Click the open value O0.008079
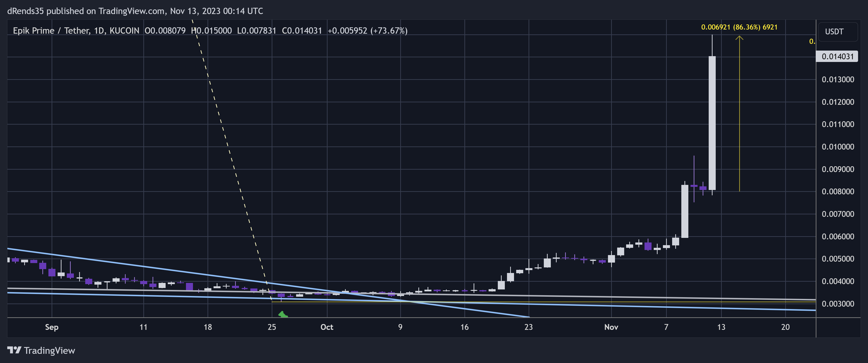This screenshot has width=868, height=363. [x=165, y=31]
